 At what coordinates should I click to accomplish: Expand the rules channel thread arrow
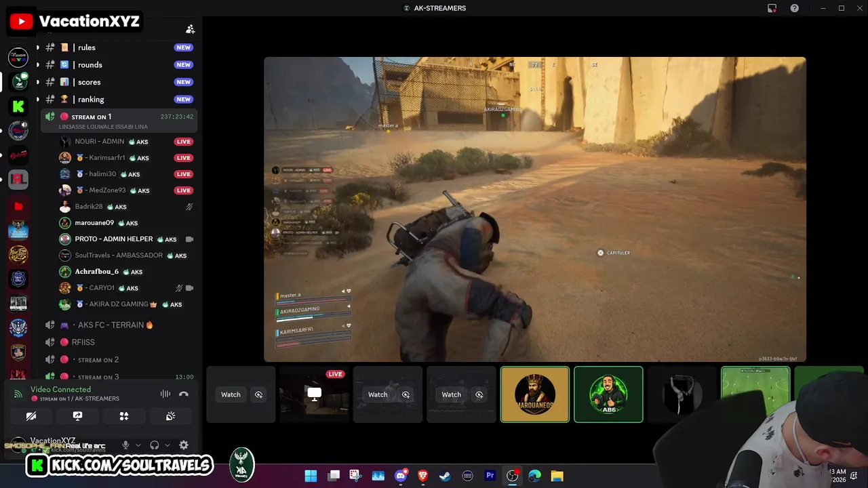point(37,47)
